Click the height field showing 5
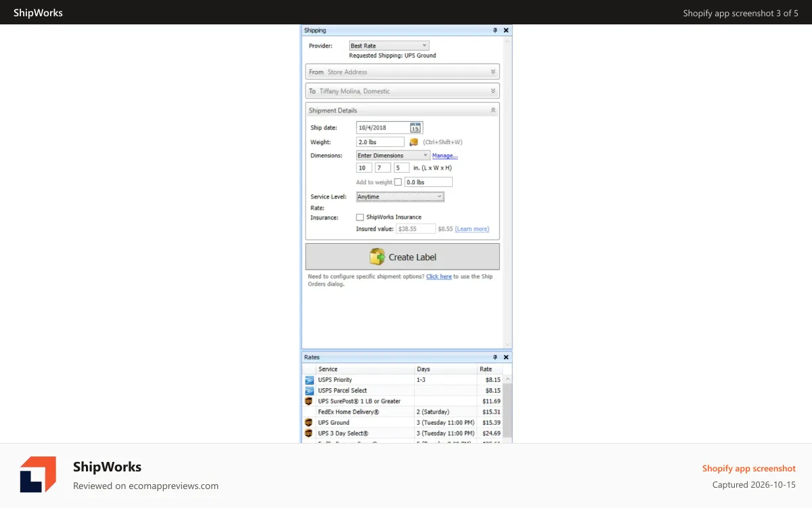The width and height of the screenshot is (812, 508). coord(401,168)
